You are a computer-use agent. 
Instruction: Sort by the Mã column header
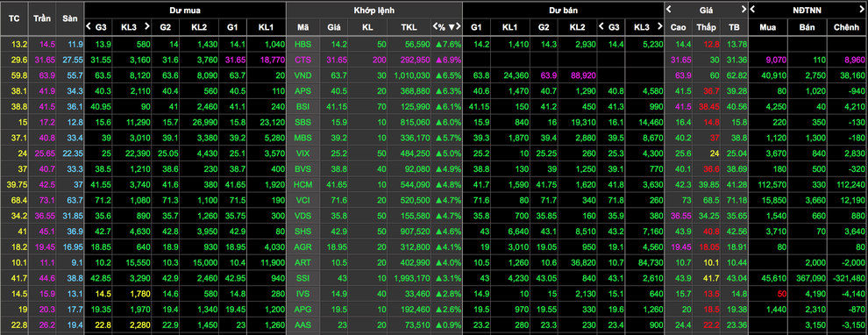tap(302, 26)
